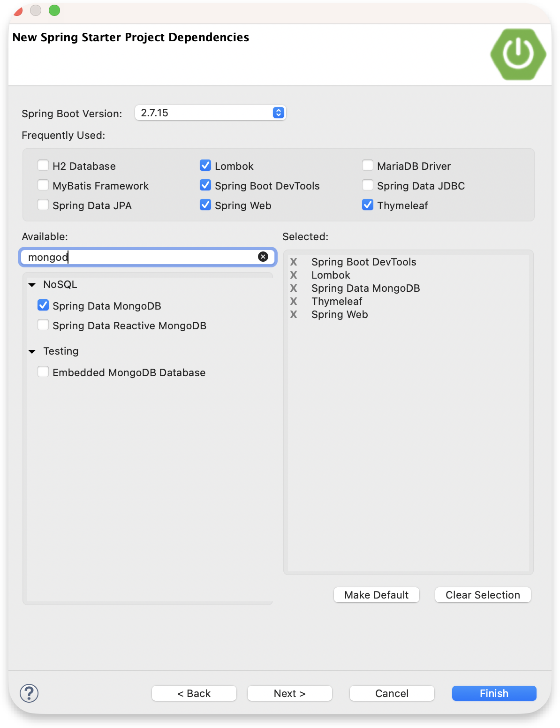This screenshot has height=728, width=560.
Task: Remove Spring Data MongoDB via its X
Action: (x=294, y=288)
